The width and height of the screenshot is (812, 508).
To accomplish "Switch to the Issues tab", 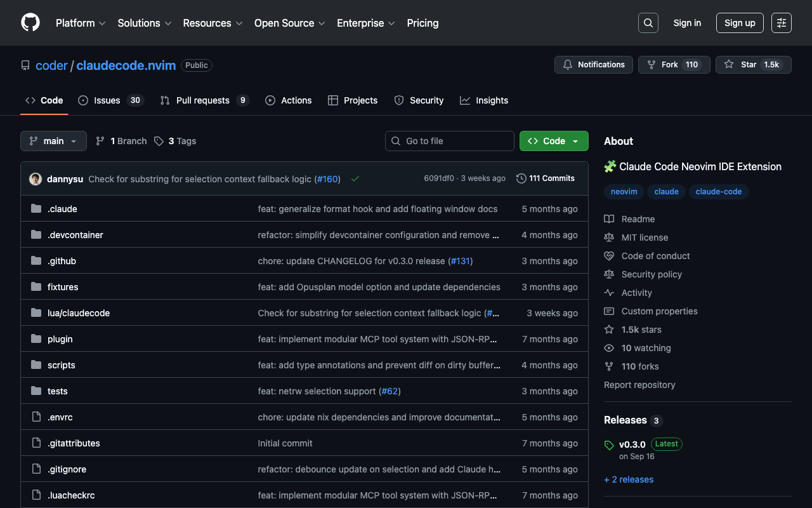I will [110, 100].
